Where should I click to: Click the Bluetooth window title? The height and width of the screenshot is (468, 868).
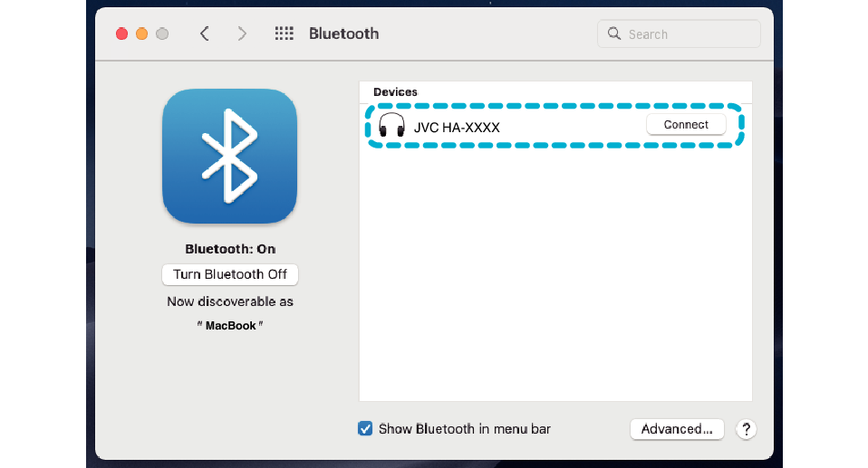(343, 33)
